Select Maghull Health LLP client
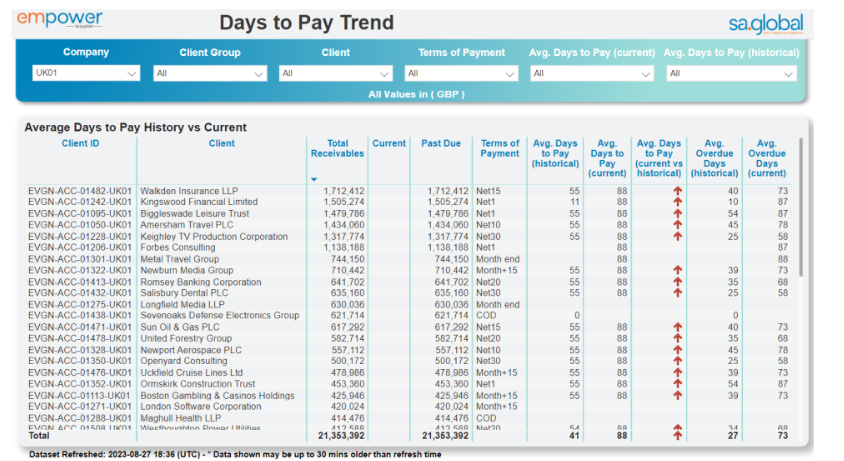 click(180, 418)
